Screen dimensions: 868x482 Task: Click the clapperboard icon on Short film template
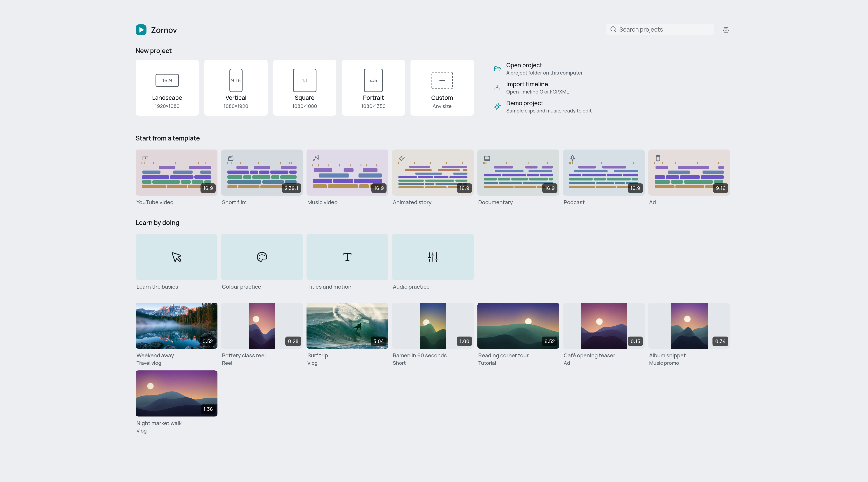(x=231, y=158)
